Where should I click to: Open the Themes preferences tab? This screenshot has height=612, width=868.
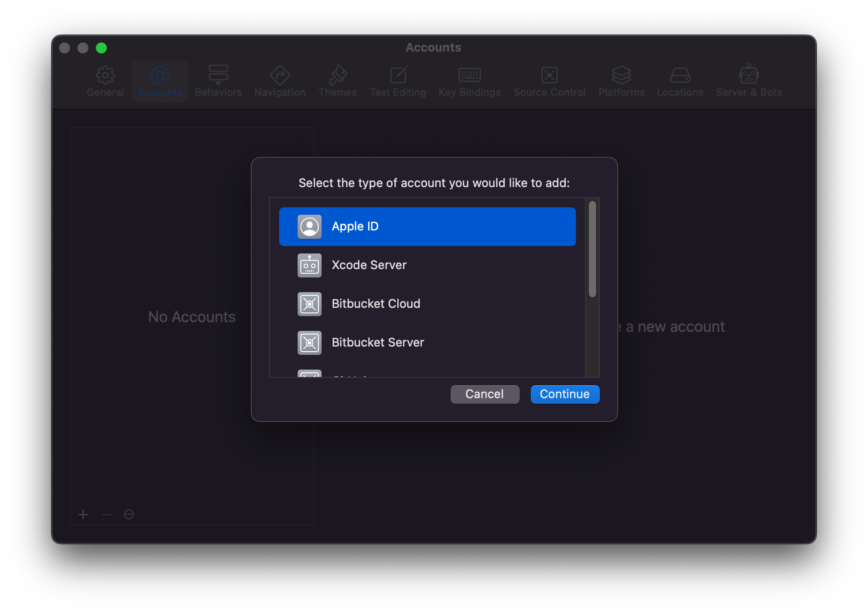coord(337,82)
